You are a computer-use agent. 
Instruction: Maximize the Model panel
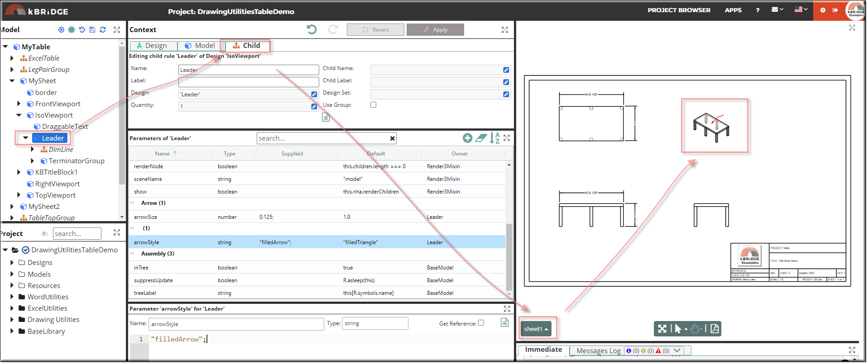pyautogui.click(x=117, y=30)
